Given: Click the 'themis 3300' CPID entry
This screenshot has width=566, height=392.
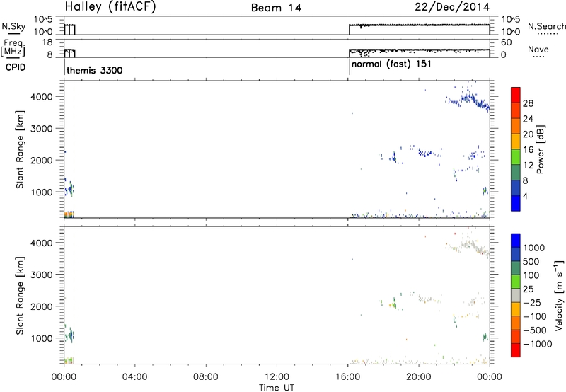Looking at the screenshot, I should coord(95,70).
